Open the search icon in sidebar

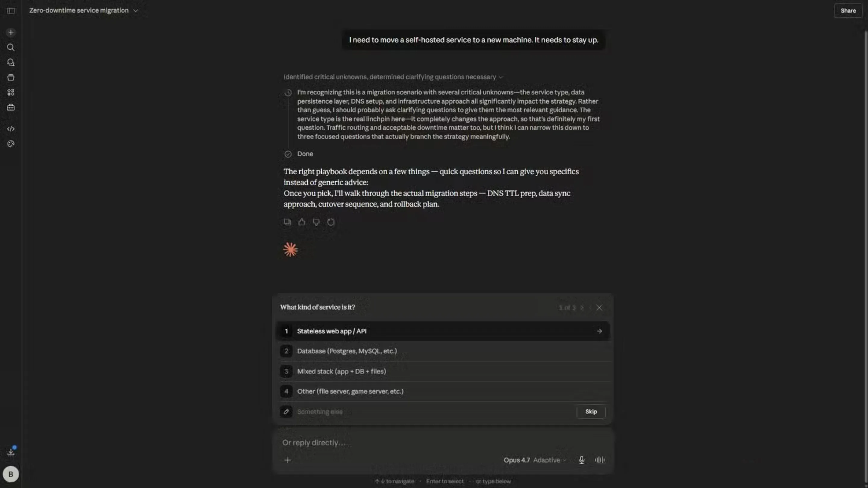[x=11, y=48]
